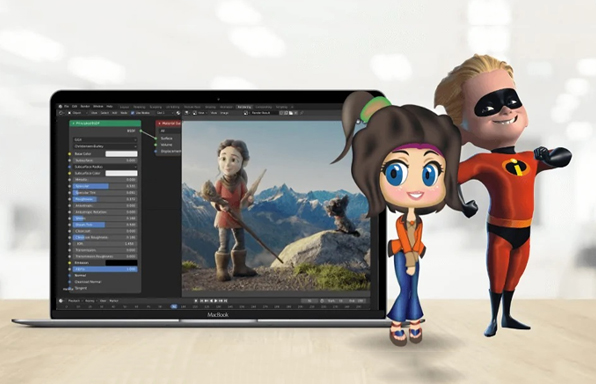Open the node editor View menu
Screen dimensions: 596x384
[94, 113]
